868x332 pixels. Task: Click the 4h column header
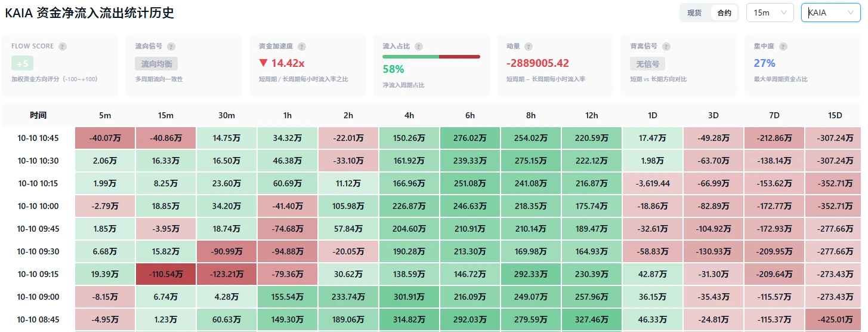tap(409, 115)
